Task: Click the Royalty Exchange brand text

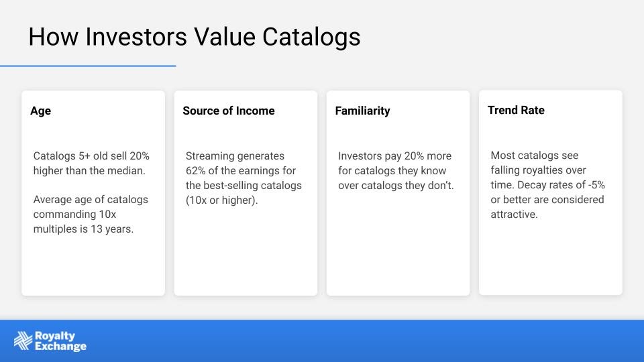Action: pyautogui.click(x=60, y=341)
